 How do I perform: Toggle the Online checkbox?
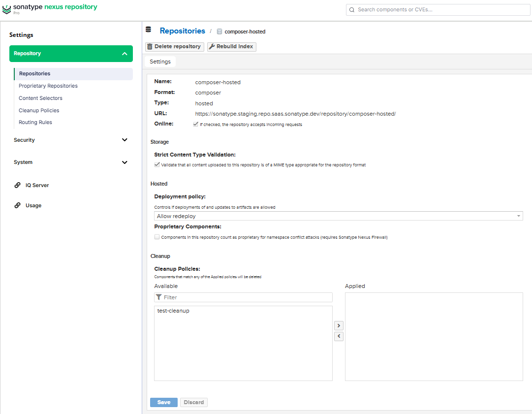pyautogui.click(x=196, y=124)
